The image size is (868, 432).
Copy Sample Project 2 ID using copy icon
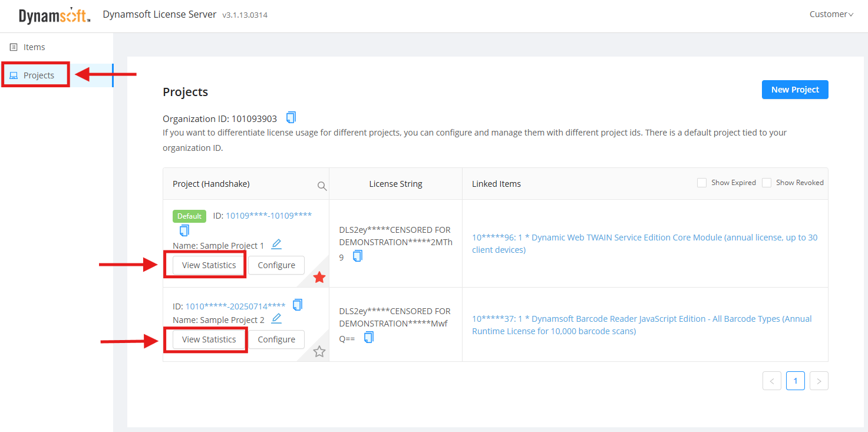click(298, 305)
